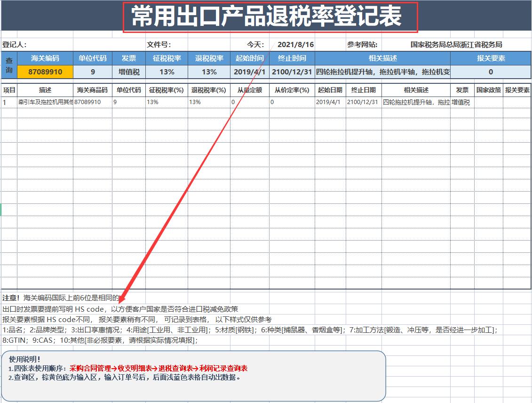Click the 相关描述 cell about 四轮拖拉机提升轴
532x403 pixels.
pos(414,102)
